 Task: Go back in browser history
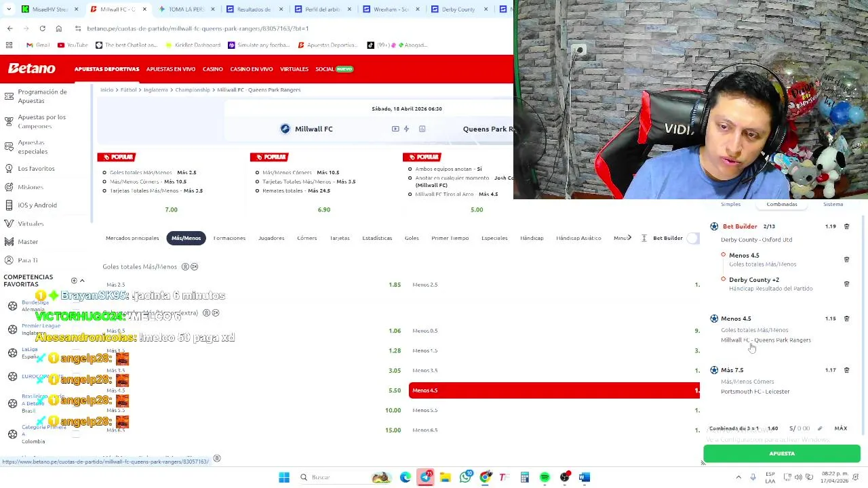click(x=9, y=28)
